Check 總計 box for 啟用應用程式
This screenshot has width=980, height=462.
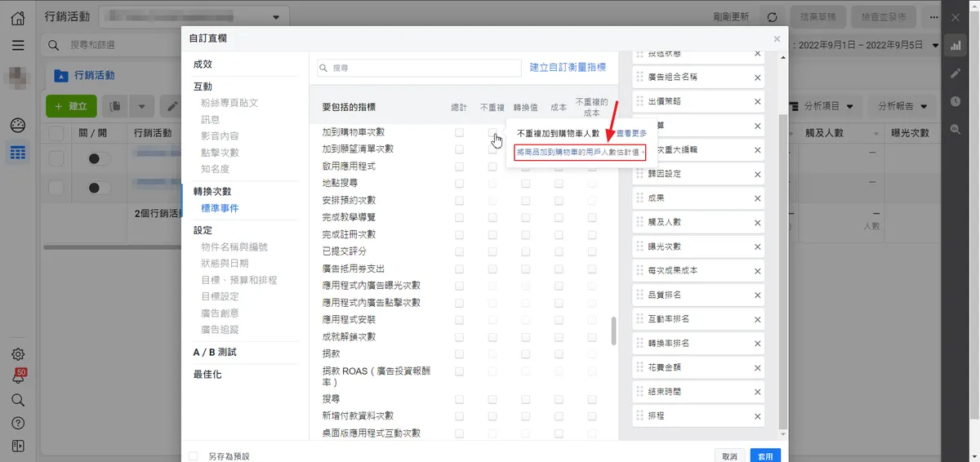tap(460, 167)
